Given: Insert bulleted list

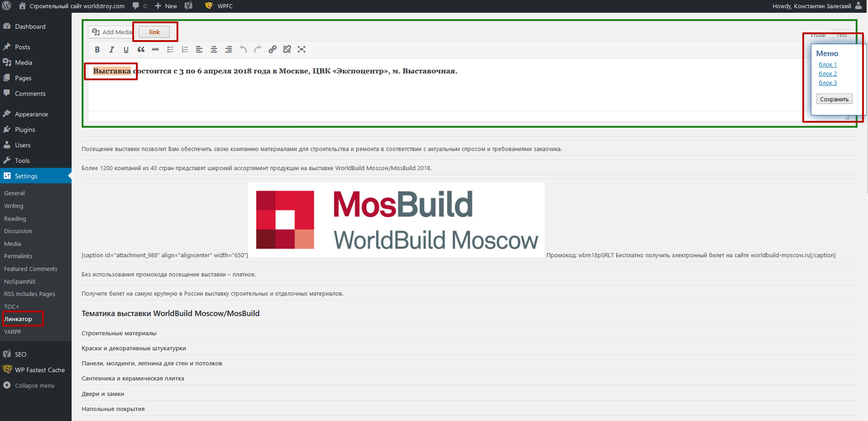Looking at the screenshot, I should click(x=170, y=49).
